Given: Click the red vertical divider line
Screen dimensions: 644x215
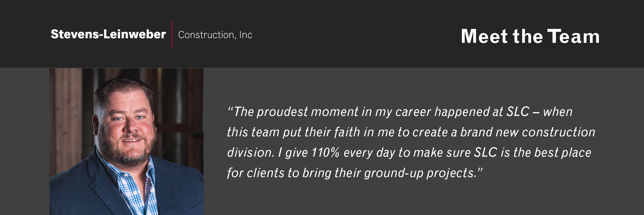Looking at the screenshot, I should coord(172,35).
